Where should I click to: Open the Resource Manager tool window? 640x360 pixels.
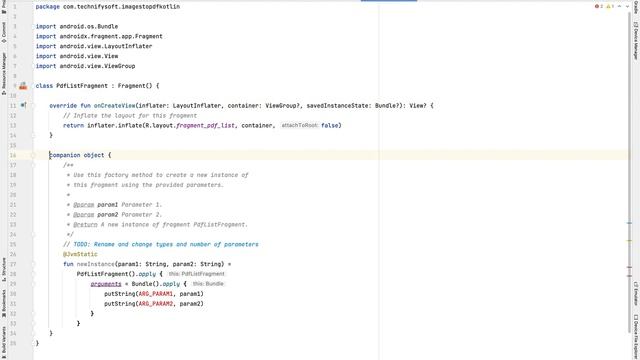(x=4, y=73)
